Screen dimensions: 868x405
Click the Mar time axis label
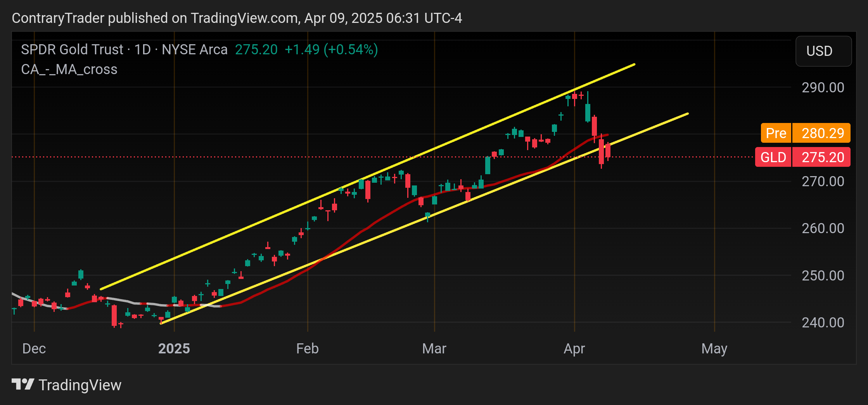[x=434, y=349]
